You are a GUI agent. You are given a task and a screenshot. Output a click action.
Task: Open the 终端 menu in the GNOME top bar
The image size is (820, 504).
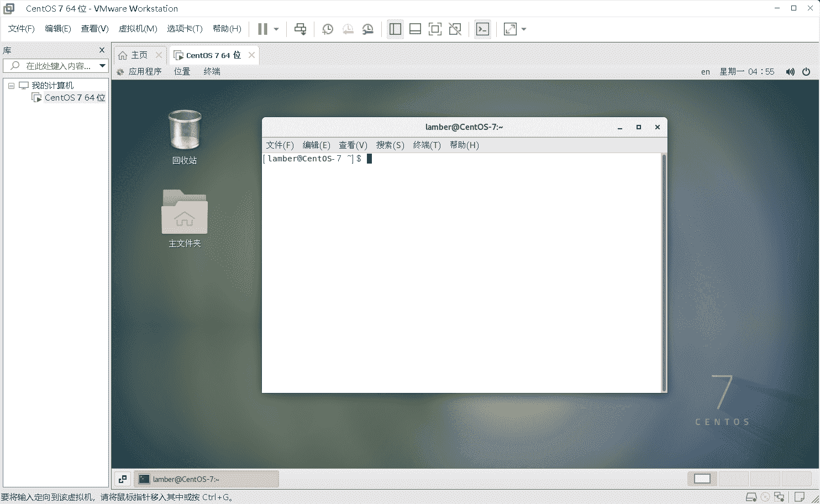click(212, 72)
